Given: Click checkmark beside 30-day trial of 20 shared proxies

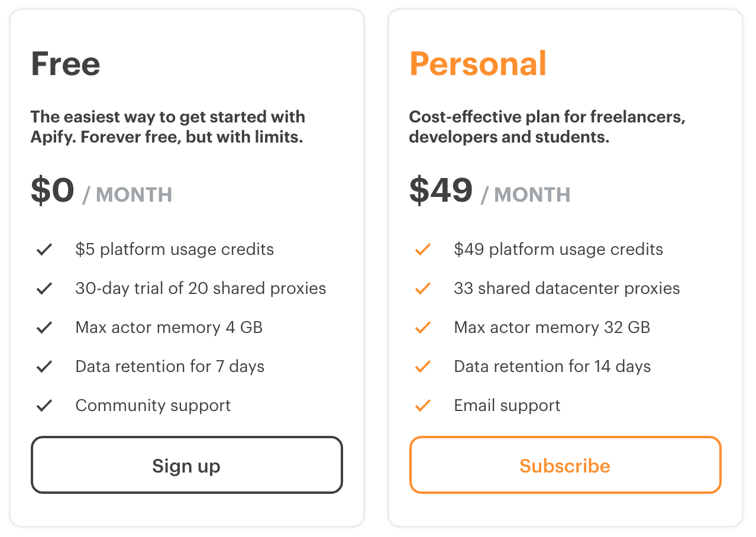Looking at the screenshot, I should (44, 289).
